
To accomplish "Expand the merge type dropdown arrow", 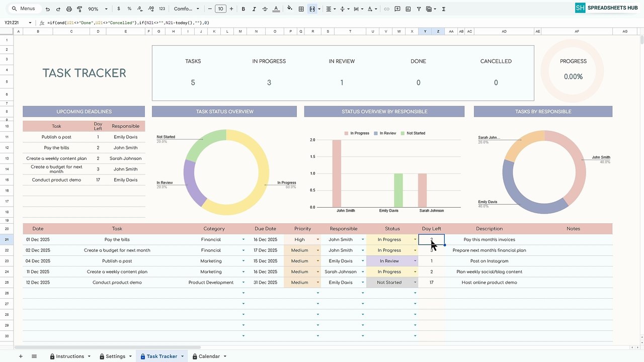I will point(319,9).
